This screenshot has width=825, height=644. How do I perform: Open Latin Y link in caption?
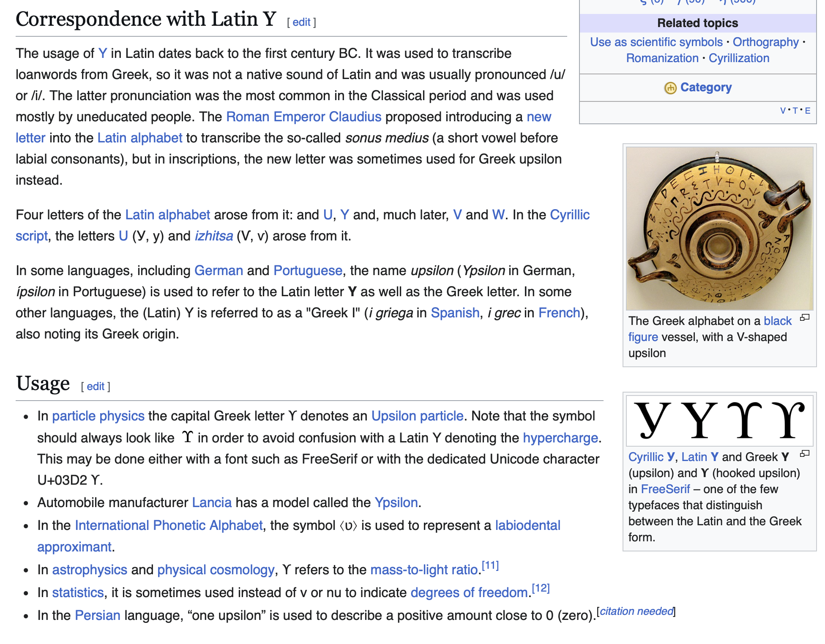[x=700, y=457]
